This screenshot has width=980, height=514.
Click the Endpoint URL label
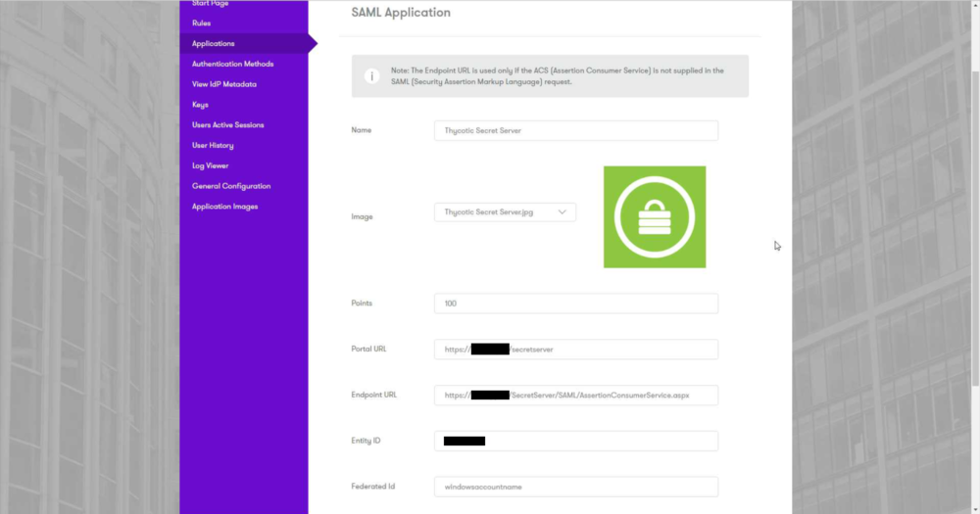coord(373,395)
